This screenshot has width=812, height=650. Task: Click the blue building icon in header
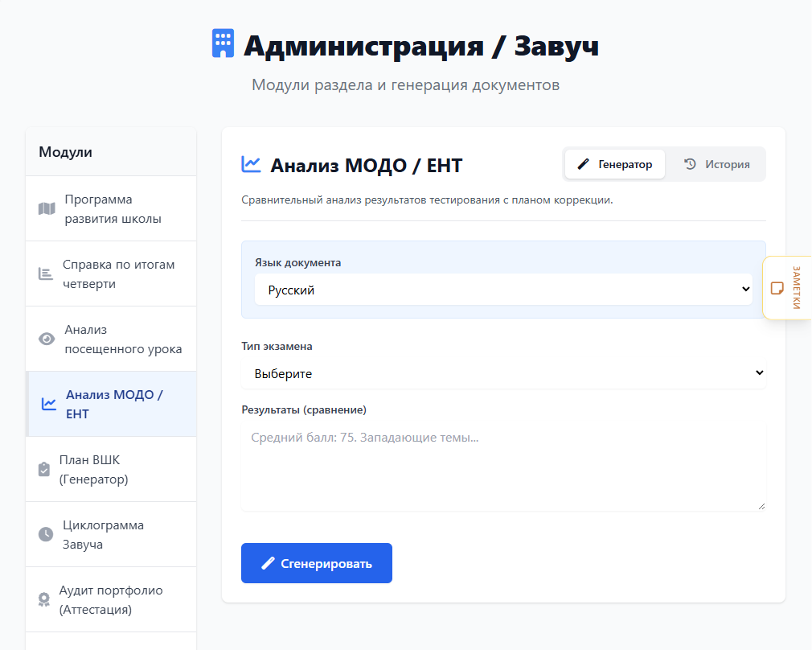pyautogui.click(x=224, y=43)
